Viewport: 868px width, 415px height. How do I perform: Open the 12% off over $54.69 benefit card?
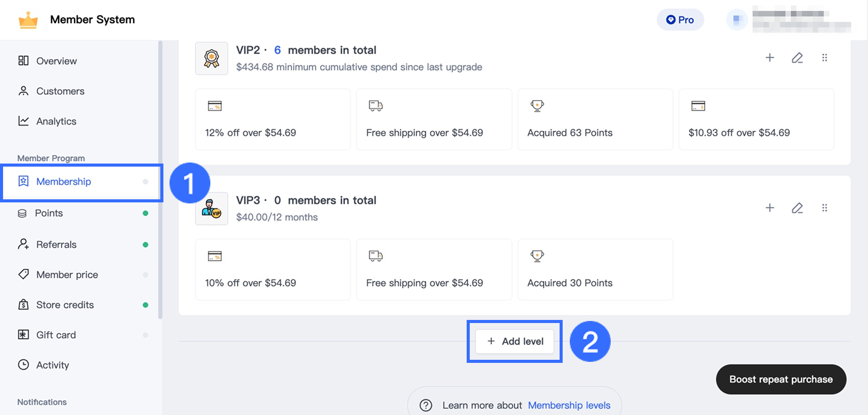coord(273,120)
